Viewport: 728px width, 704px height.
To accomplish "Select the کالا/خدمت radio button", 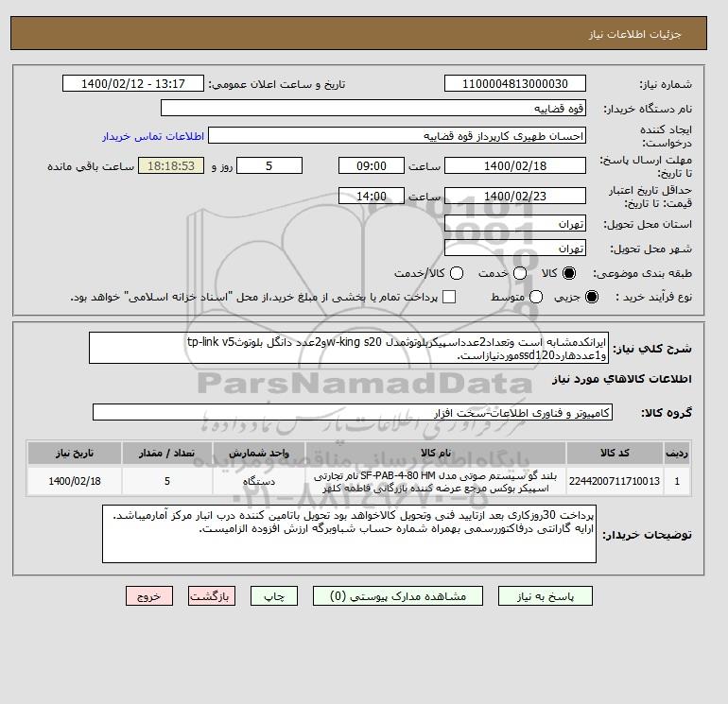I will click(x=457, y=273).
